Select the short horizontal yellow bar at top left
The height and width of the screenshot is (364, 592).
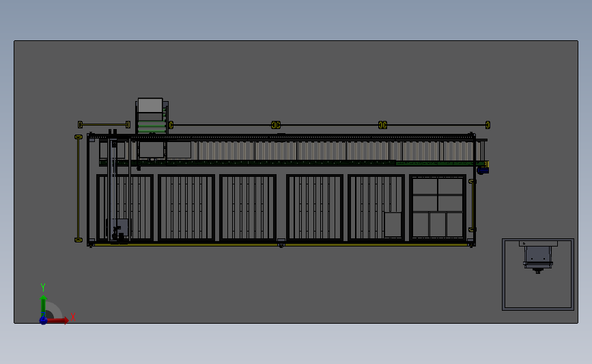104,124
